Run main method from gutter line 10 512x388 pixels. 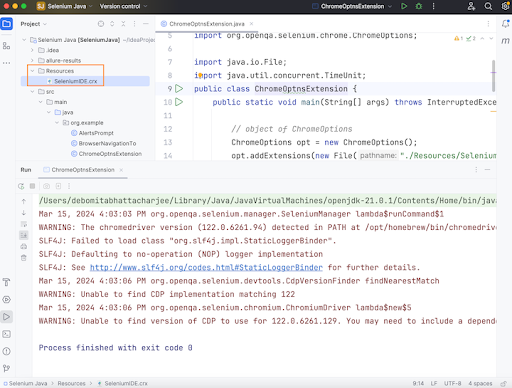point(179,102)
